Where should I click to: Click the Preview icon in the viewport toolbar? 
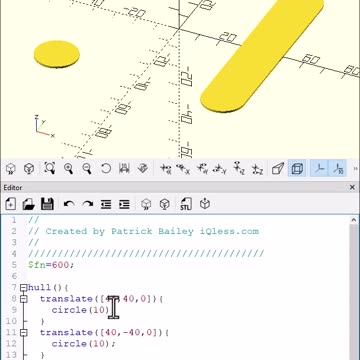(11, 169)
